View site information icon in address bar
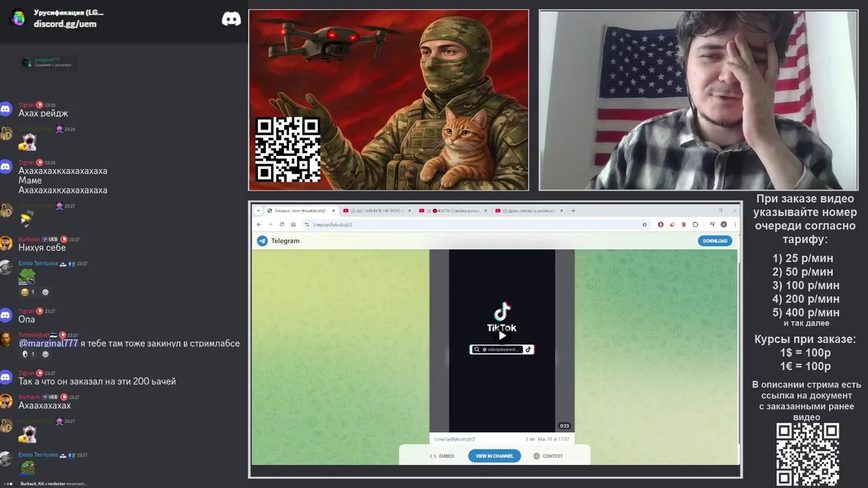 pyautogui.click(x=307, y=224)
